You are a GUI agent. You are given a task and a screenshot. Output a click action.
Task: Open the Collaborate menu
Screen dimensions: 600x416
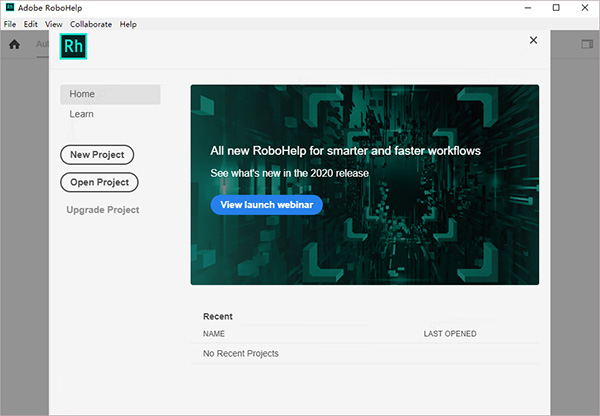click(91, 24)
